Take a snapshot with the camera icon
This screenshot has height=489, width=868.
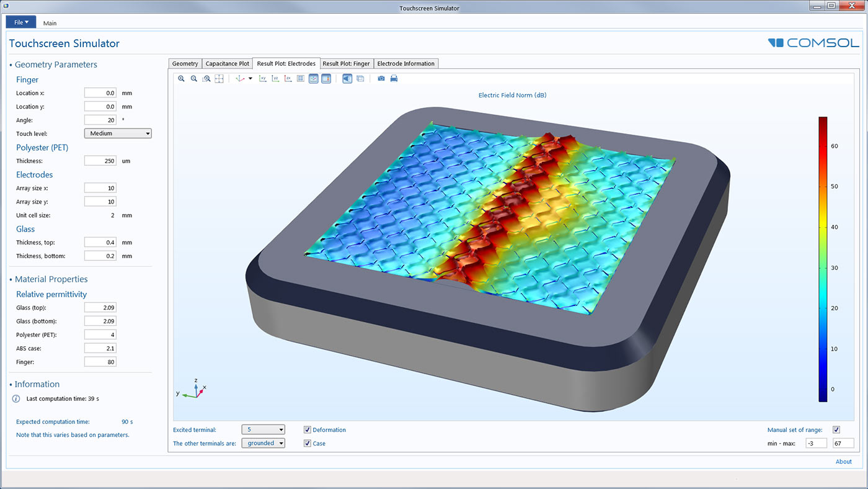381,79
